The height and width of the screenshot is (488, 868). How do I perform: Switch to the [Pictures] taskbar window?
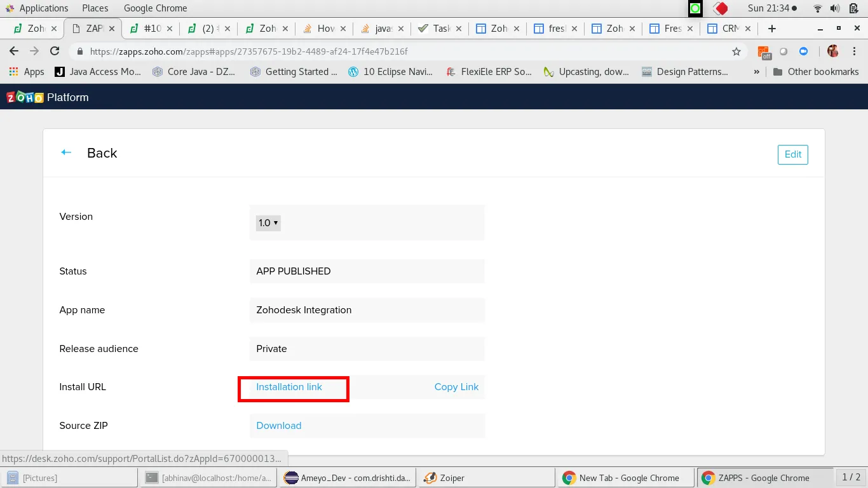pyautogui.click(x=69, y=478)
